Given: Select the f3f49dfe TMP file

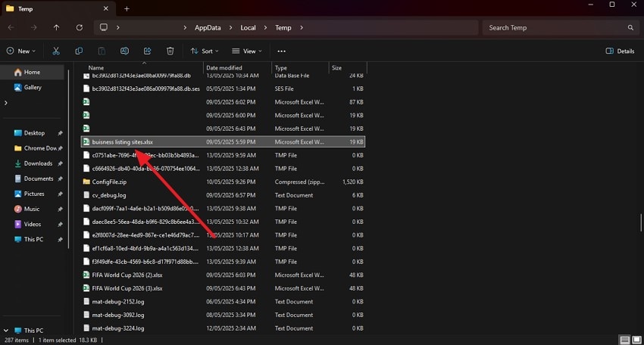Looking at the screenshot, I should pos(223,262).
